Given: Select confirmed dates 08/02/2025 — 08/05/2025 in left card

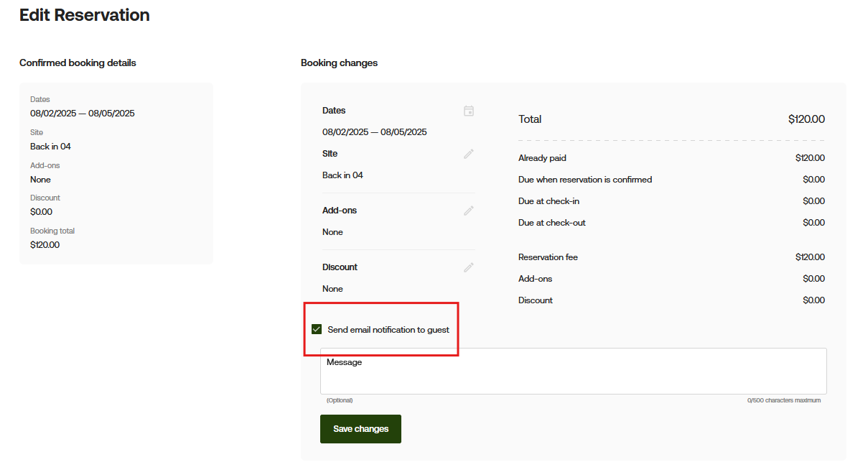Looking at the screenshot, I should [x=83, y=113].
